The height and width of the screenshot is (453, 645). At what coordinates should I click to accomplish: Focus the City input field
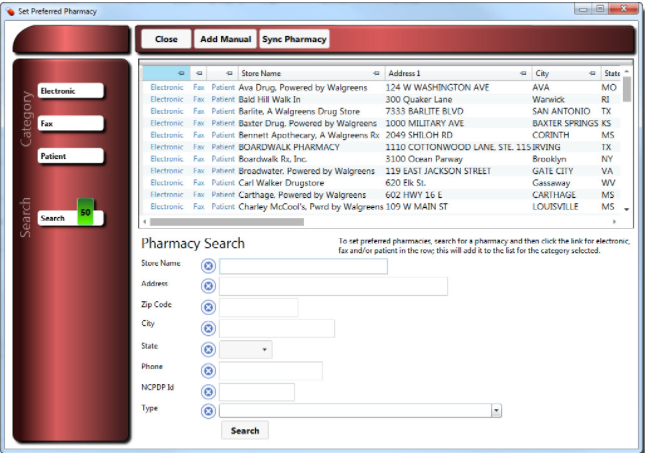277,328
